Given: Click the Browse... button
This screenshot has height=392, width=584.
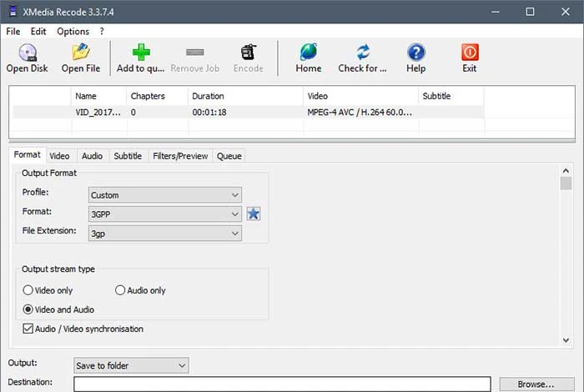Looking at the screenshot, I should [536, 384].
